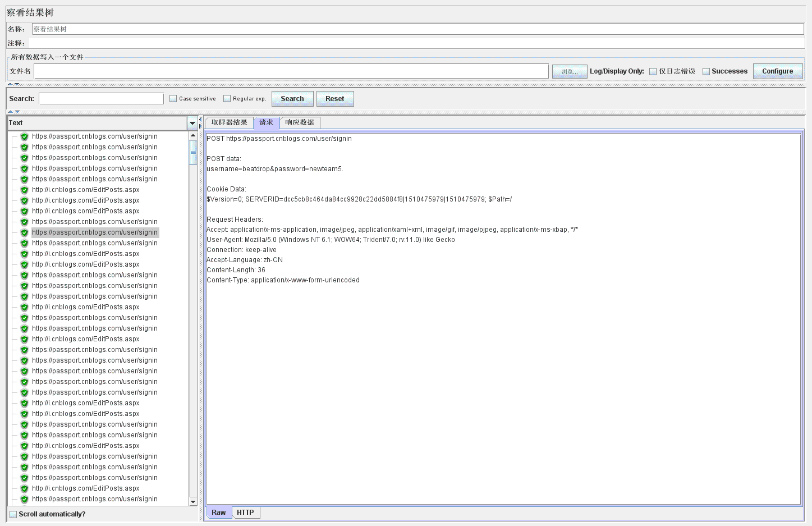812x526 pixels.
Task: Switch to the 取样器结果 tab
Action: 229,122
